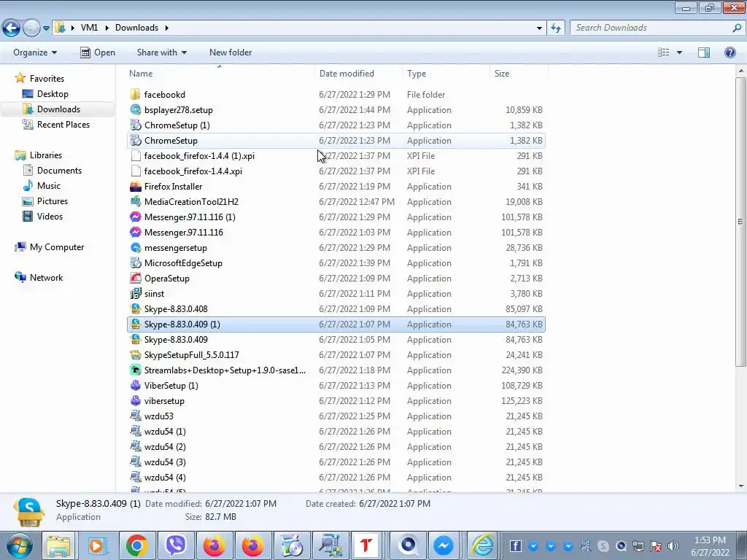Viewport: 747px width, 560px height.
Task: Open Recent Places in the sidebar
Action: click(x=63, y=124)
